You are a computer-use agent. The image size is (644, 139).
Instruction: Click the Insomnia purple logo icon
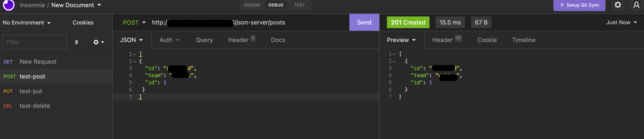tap(8, 5)
